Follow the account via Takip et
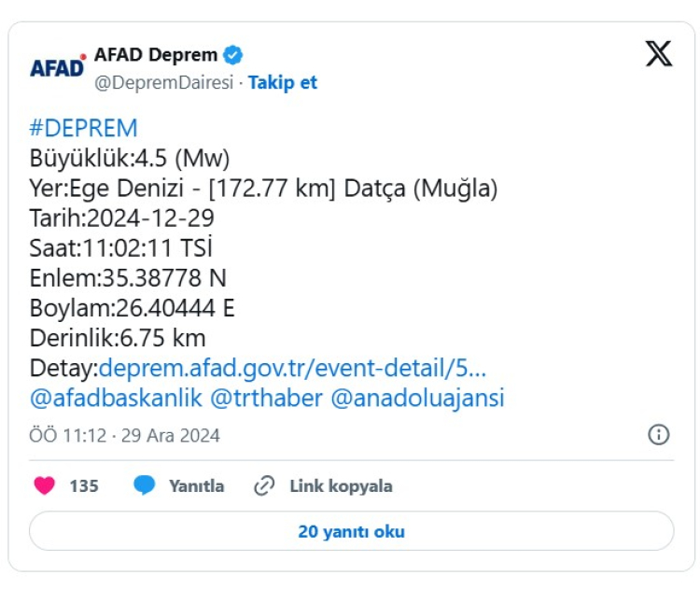This screenshot has height=603, width=700. [283, 82]
